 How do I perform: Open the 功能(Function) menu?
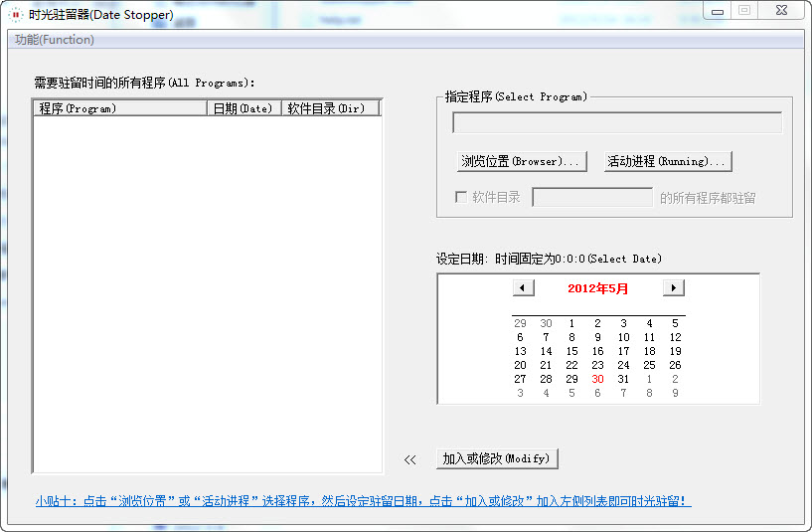pyautogui.click(x=55, y=40)
